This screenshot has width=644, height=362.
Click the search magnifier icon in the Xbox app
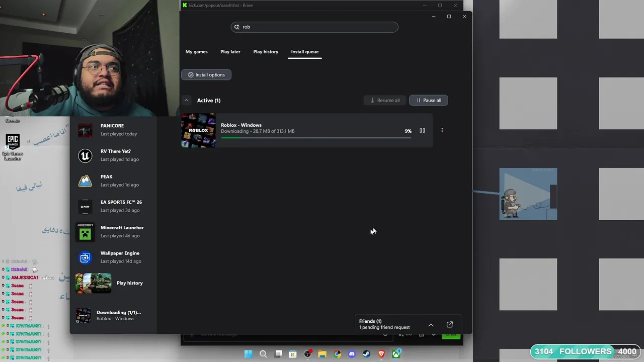click(237, 27)
